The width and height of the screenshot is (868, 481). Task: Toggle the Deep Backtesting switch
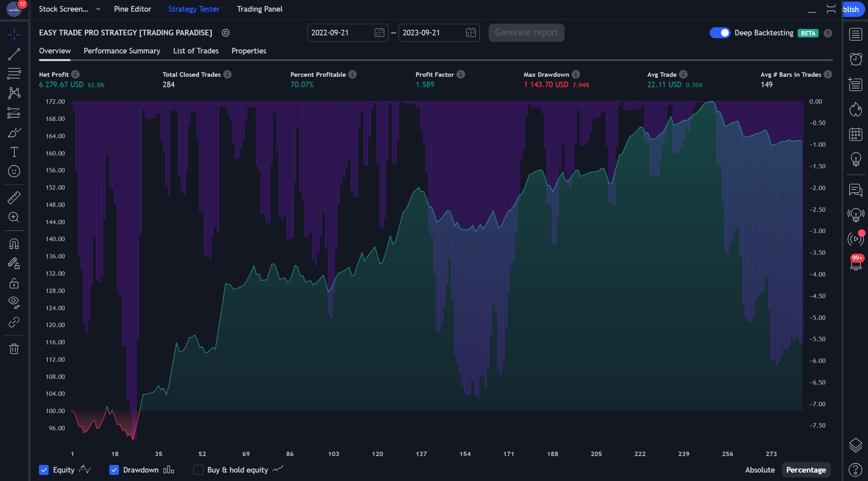click(720, 33)
